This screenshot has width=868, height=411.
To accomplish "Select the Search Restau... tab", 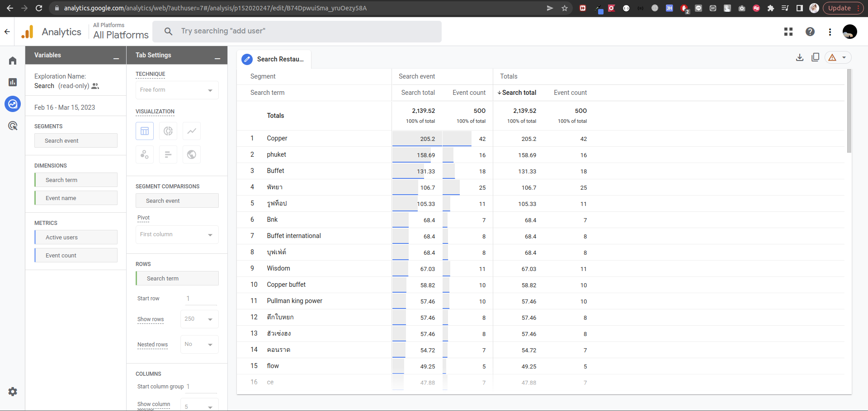I will click(280, 59).
